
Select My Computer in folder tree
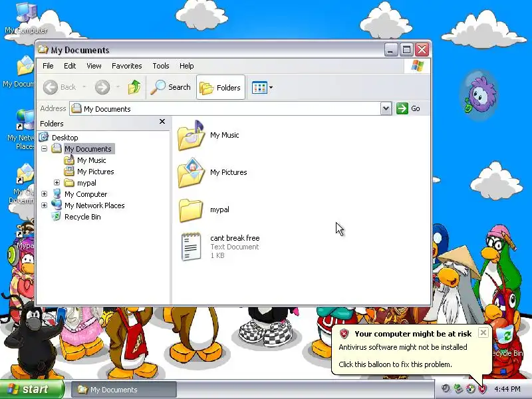tap(86, 194)
